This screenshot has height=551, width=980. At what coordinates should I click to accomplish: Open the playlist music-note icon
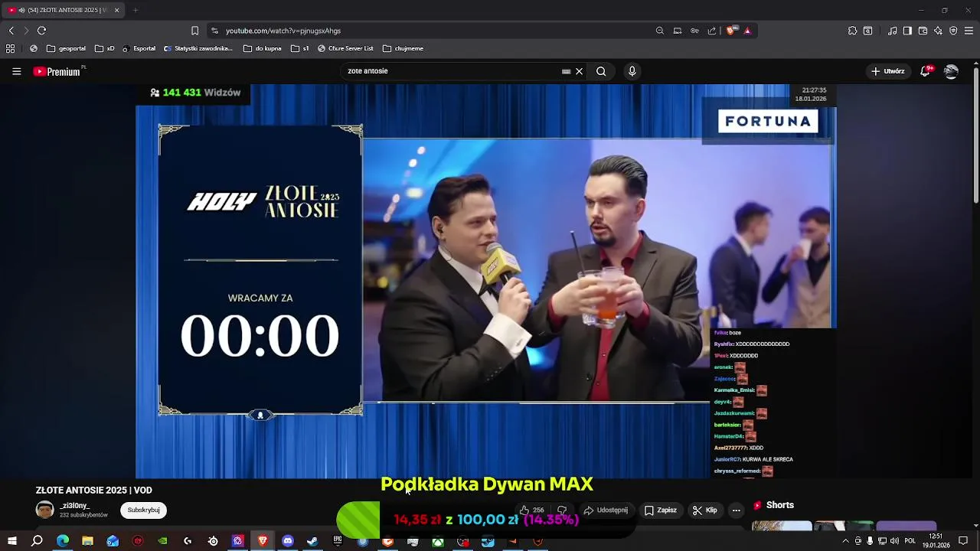[893, 31]
